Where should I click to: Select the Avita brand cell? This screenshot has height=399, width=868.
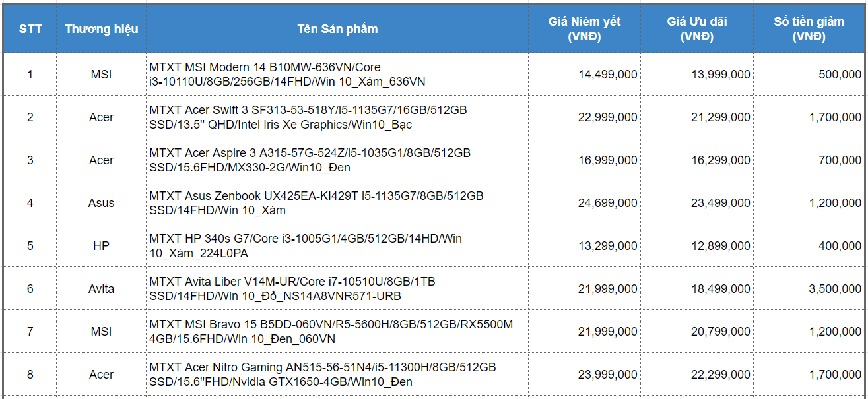tap(102, 289)
